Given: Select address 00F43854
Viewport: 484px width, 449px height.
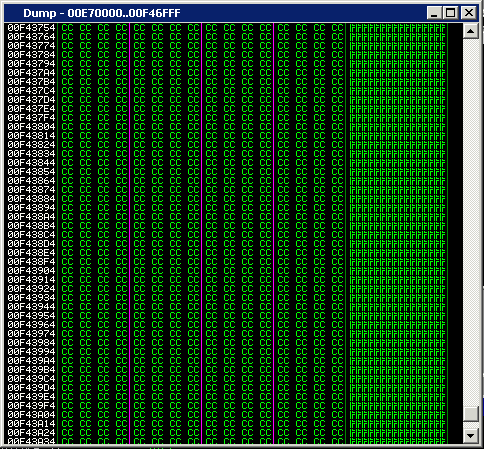Looking at the screenshot, I should [31, 172].
